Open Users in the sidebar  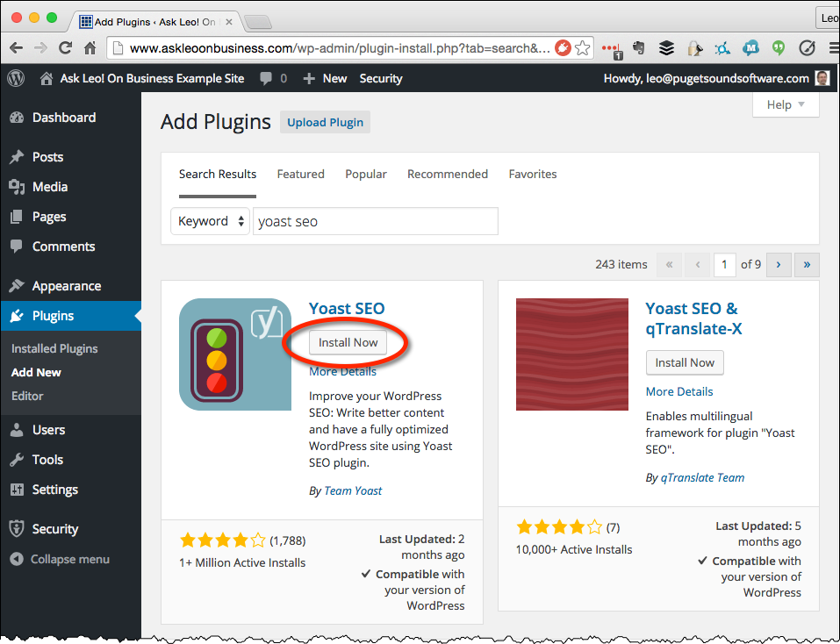click(48, 430)
